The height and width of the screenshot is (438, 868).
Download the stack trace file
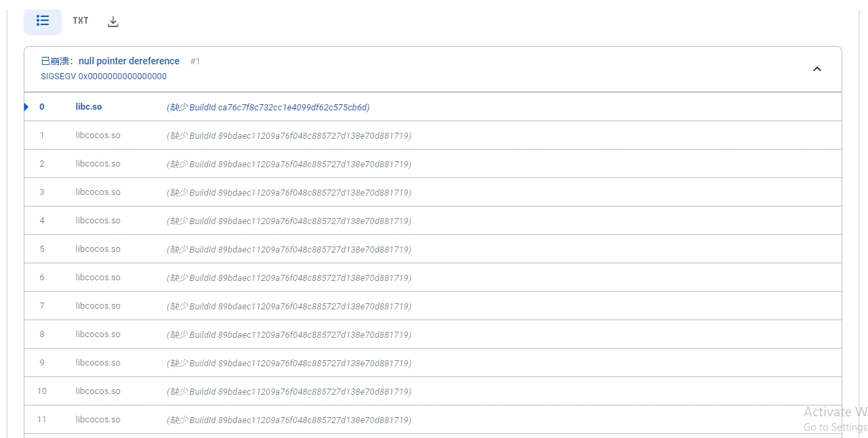(x=113, y=22)
